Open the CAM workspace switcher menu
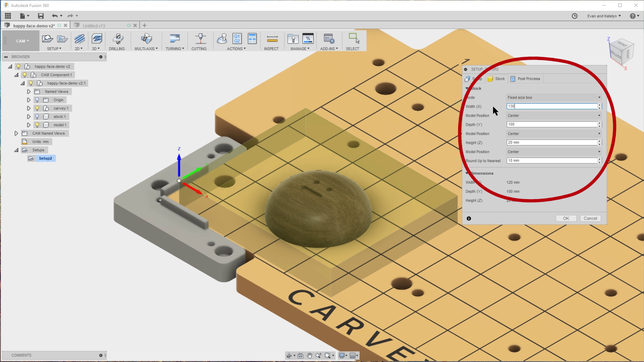This screenshot has height=362, width=644. pyautogui.click(x=20, y=41)
